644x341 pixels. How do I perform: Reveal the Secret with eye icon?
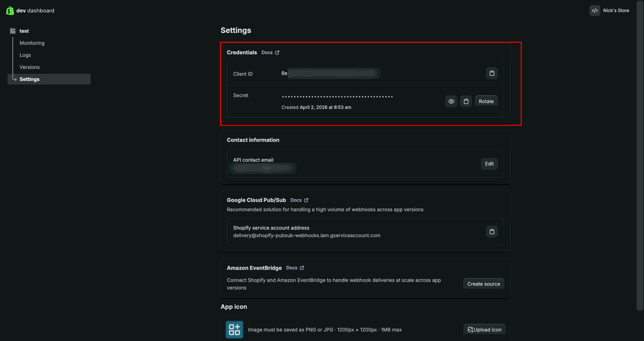click(451, 101)
